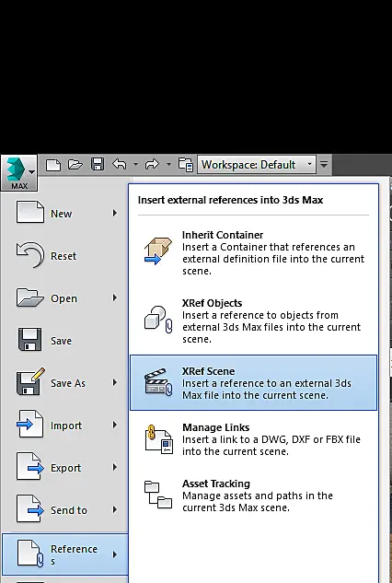Click Save As floppy with pencil icon
Viewport: 392px width, 583px height.
30,381
